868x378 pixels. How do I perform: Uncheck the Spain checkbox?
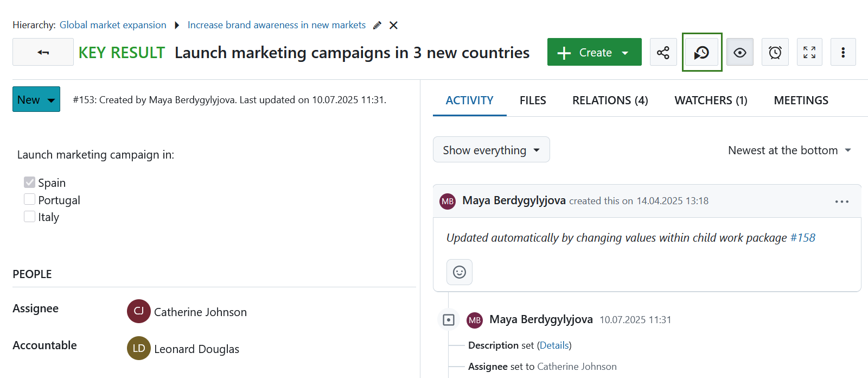pyautogui.click(x=30, y=182)
